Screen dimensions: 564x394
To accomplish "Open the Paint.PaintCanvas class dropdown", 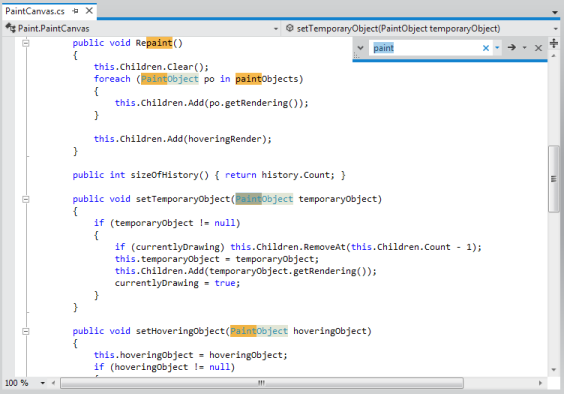I will [276, 28].
